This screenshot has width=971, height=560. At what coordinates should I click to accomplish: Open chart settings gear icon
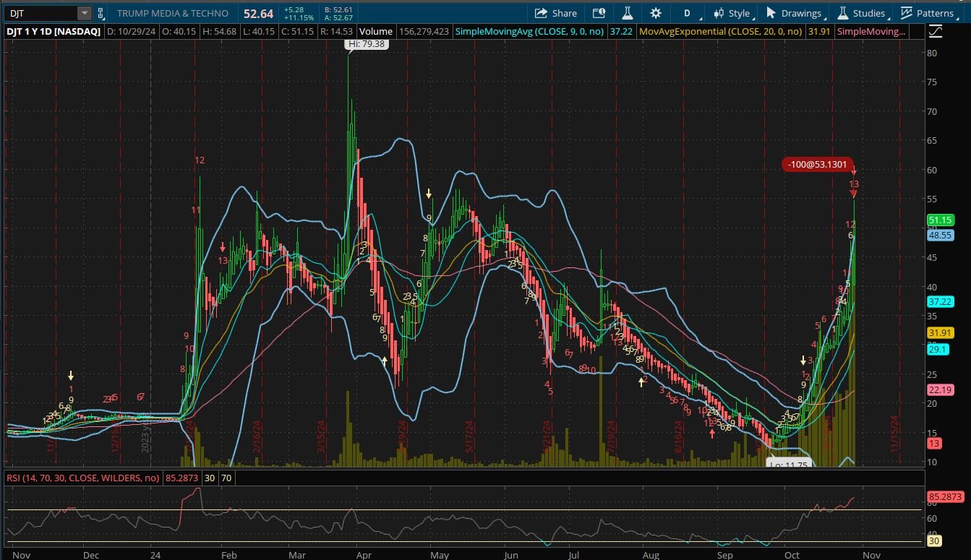[656, 13]
